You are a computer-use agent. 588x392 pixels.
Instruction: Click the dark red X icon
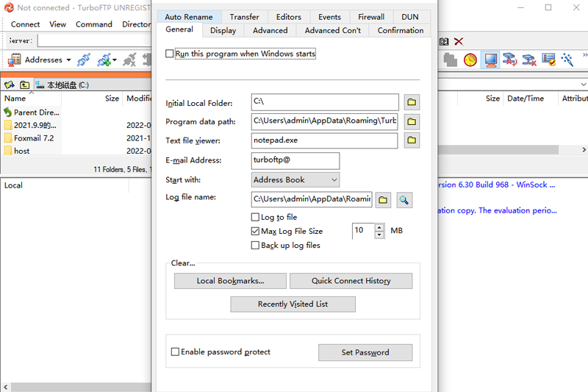tap(459, 41)
